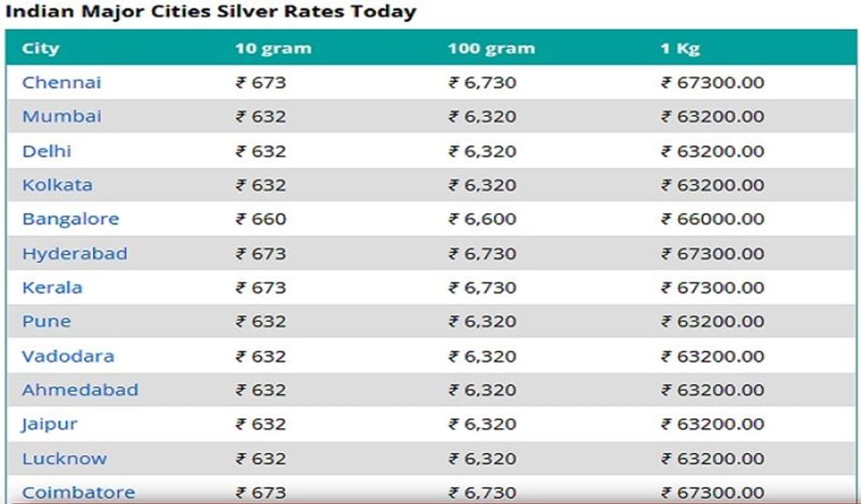Click the 10 gram column header
The image size is (861, 504).
coord(272,48)
